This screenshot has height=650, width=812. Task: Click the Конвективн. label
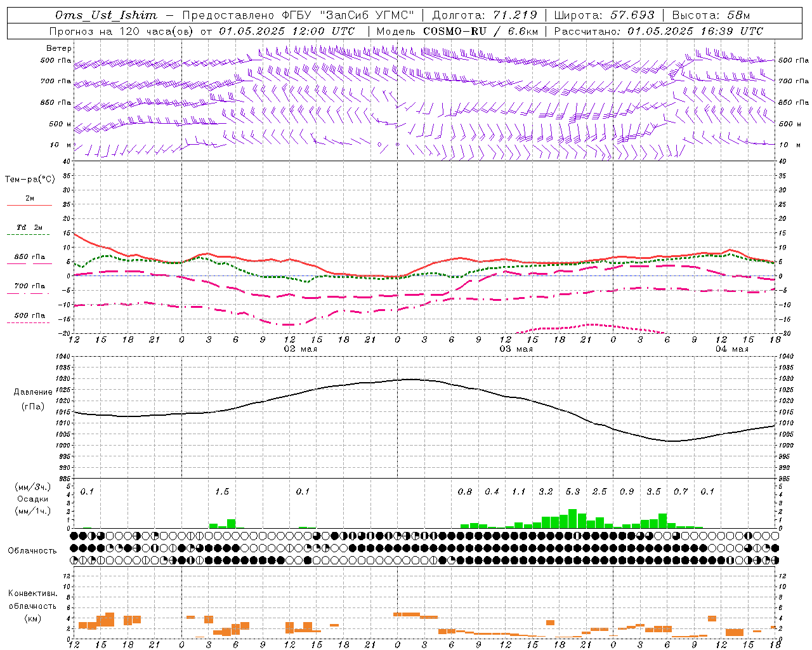coord(32,594)
